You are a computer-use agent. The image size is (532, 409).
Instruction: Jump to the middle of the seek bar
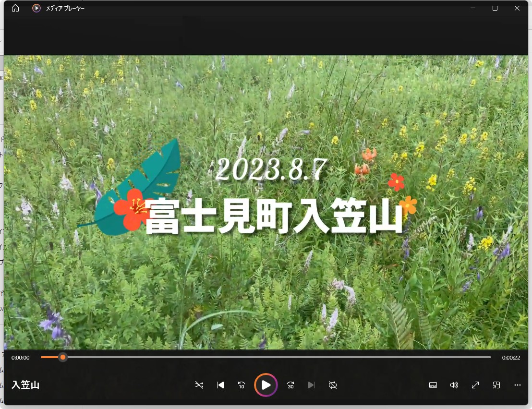coord(266,357)
